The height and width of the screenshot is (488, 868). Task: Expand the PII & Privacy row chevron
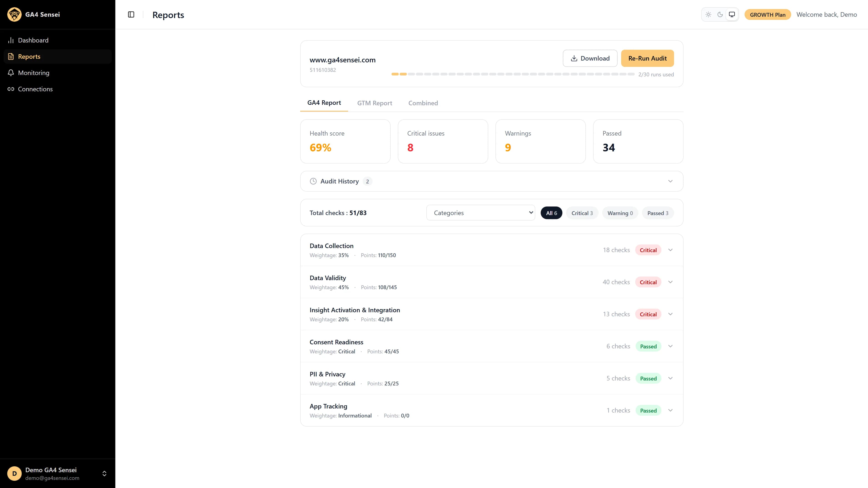pyautogui.click(x=670, y=378)
